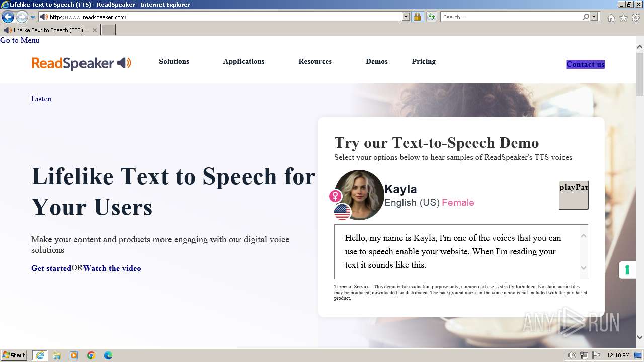Click the magnifier search icon

click(x=586, y=17)
